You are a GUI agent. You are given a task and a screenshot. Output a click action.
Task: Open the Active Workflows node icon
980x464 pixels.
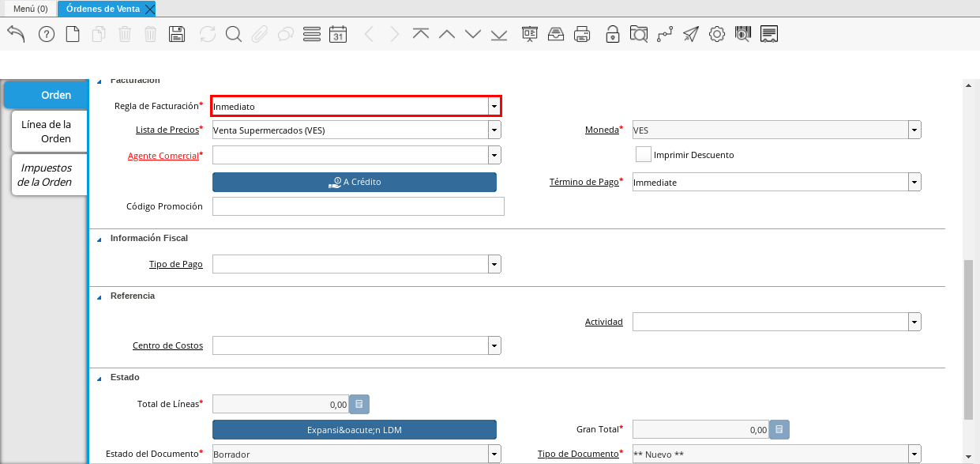[665, 34]
